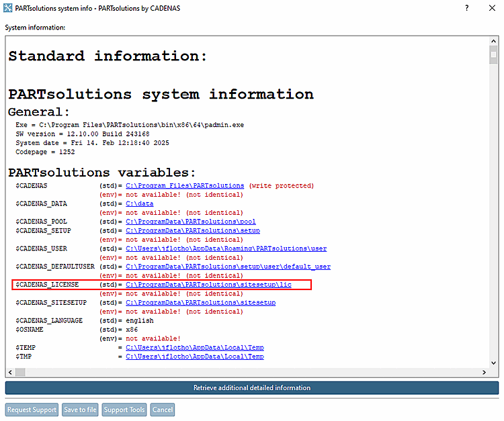Click the $OSNAME variable name

[x=30, y=330]
